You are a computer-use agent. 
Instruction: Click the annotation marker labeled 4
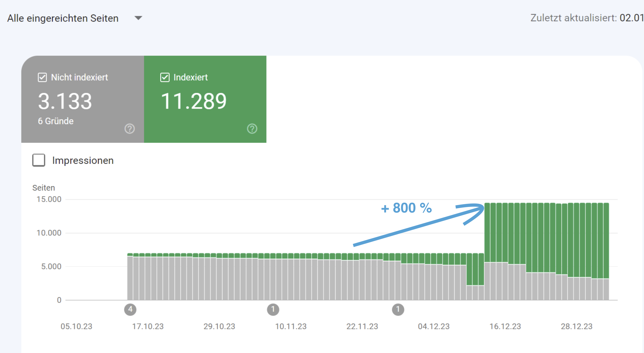130,310
